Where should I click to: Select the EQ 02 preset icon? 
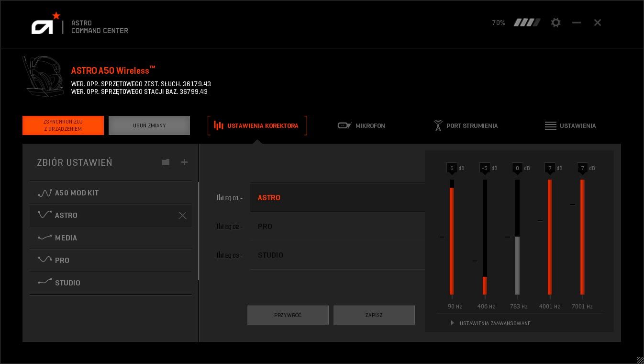pos(220,226)
